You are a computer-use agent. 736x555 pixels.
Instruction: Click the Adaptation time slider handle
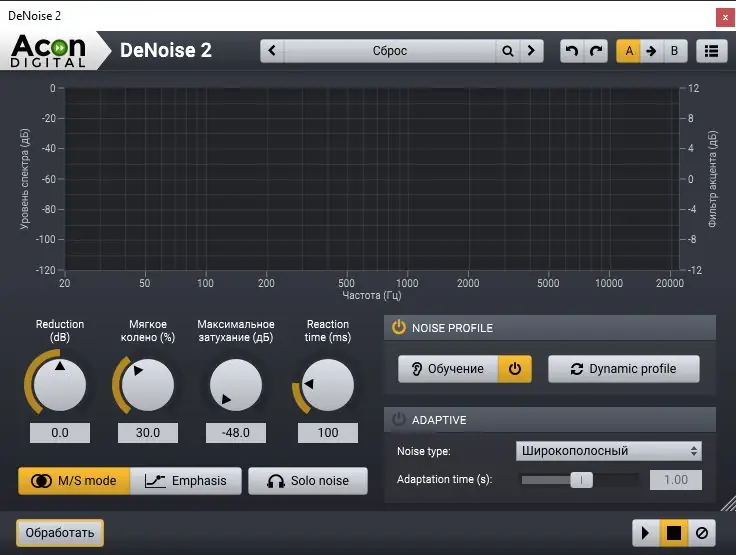pos(581,480)
